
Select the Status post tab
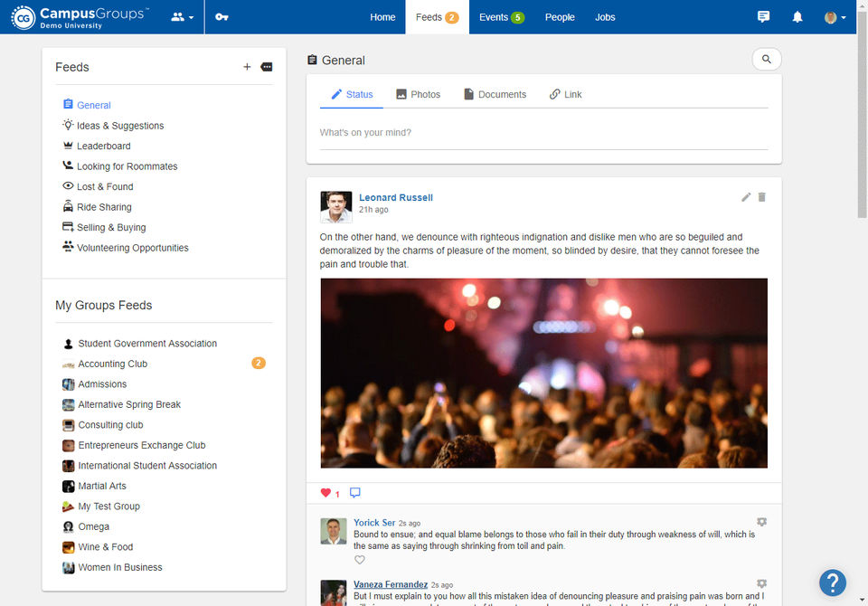point(352,94)
